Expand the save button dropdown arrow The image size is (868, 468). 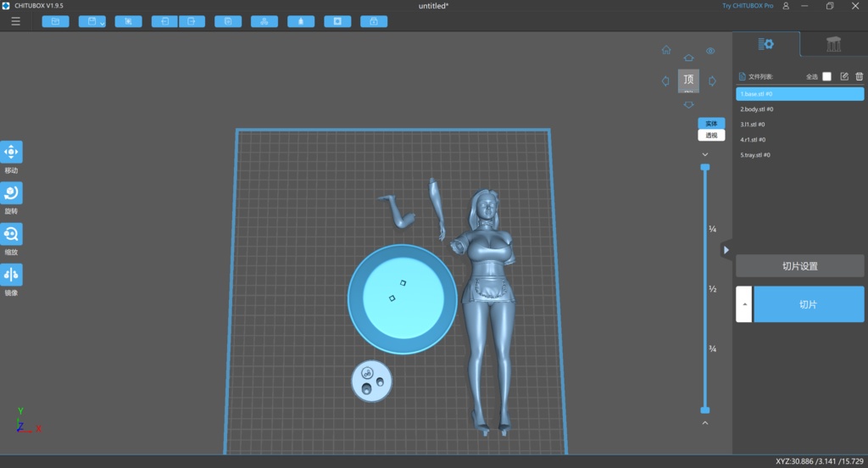point(103,23)
